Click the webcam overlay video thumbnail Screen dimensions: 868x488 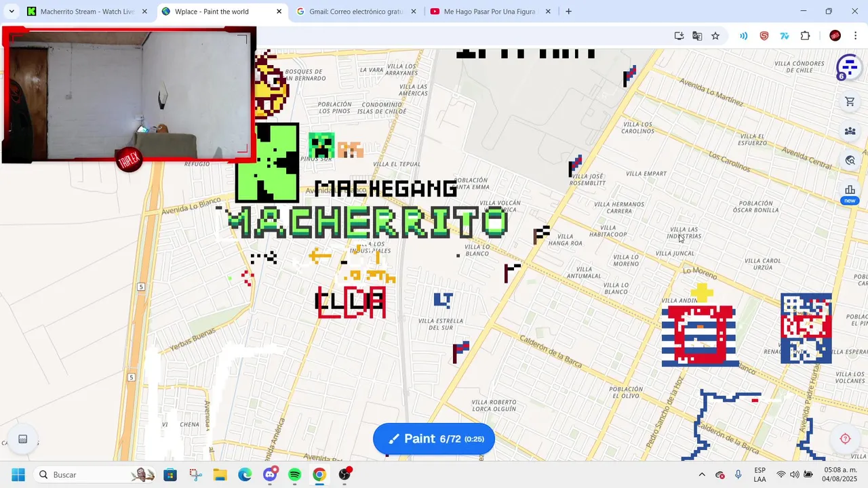(129, 95)
